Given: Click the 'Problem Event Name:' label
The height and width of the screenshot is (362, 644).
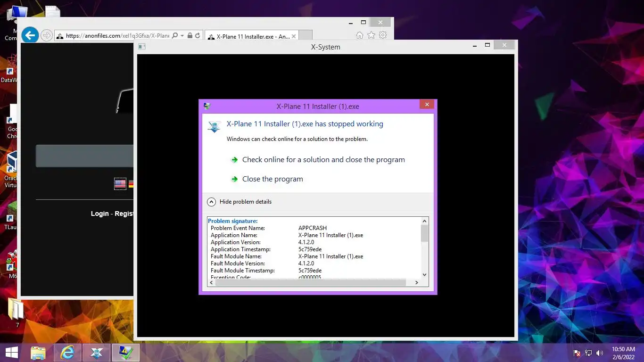Looking at the screenshot, I should pos(238,228).
